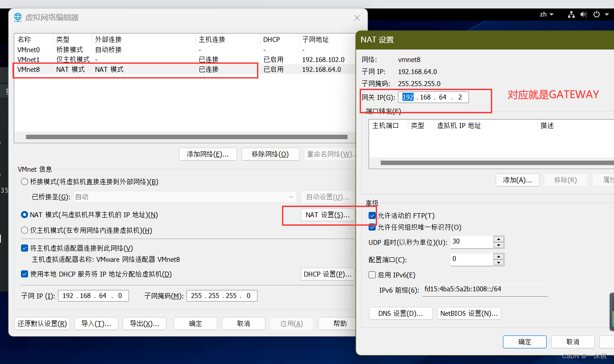Decrease the UDP 超时 value with down arrow

[499, 245]
